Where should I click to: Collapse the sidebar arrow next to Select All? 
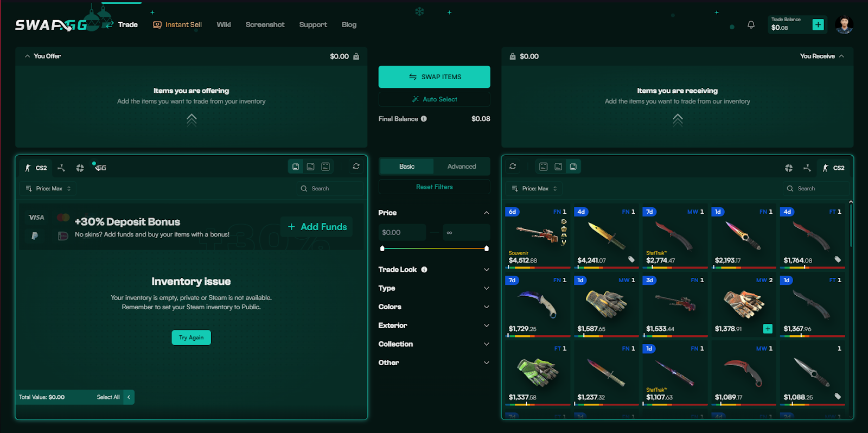click(x=129, y=397)
